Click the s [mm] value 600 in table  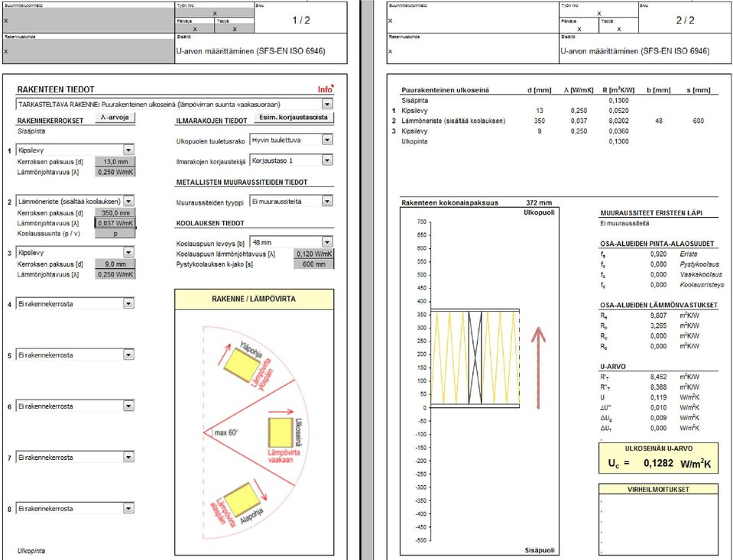(x=699, y=121)
